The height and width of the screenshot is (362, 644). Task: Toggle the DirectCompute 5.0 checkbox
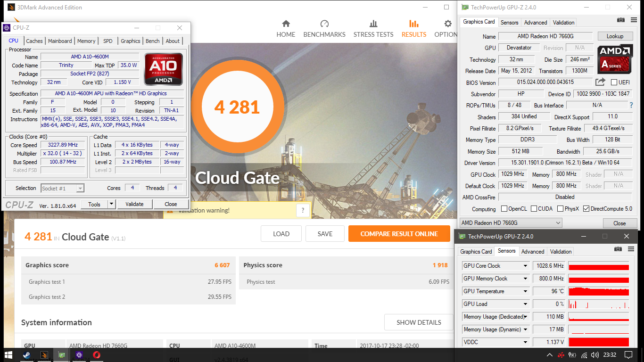pos(586,209)
